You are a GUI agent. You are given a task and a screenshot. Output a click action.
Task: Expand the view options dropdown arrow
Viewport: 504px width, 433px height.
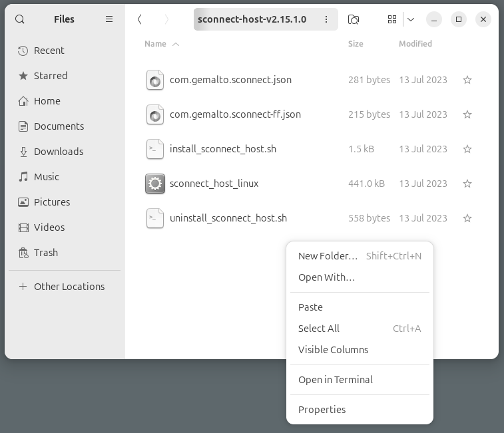(x=411, y=19)
